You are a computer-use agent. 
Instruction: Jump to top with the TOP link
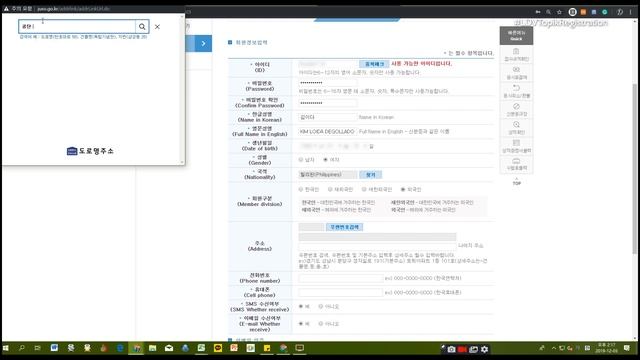pos(516,182)
